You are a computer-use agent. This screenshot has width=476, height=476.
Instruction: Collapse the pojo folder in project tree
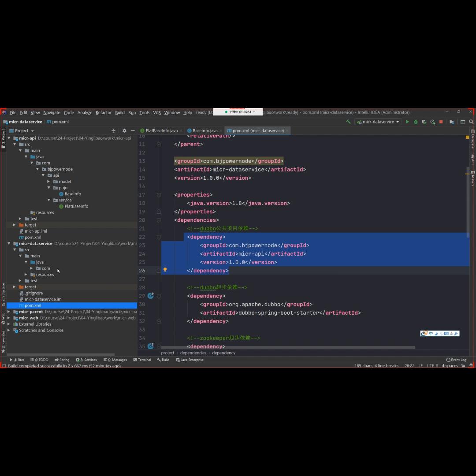(49, 188)
